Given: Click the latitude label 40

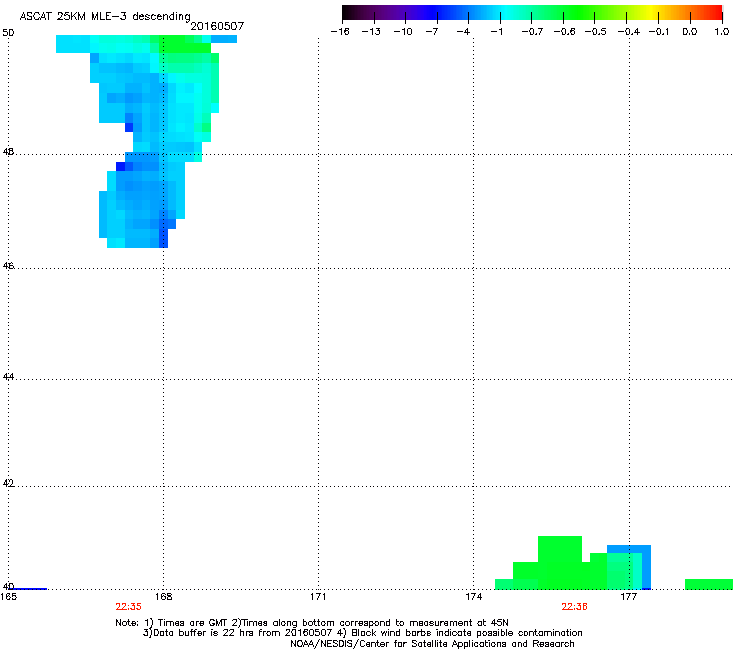Looking at the screenshot, I should point(8,586).
